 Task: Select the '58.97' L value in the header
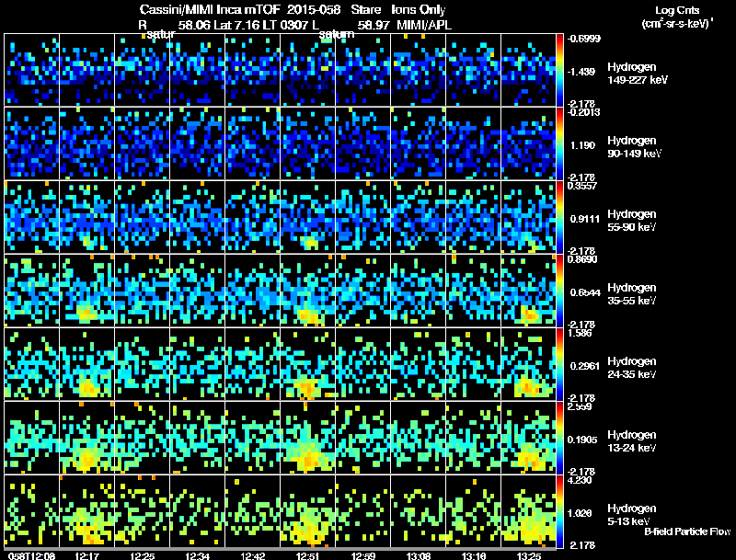click(374, 25)
